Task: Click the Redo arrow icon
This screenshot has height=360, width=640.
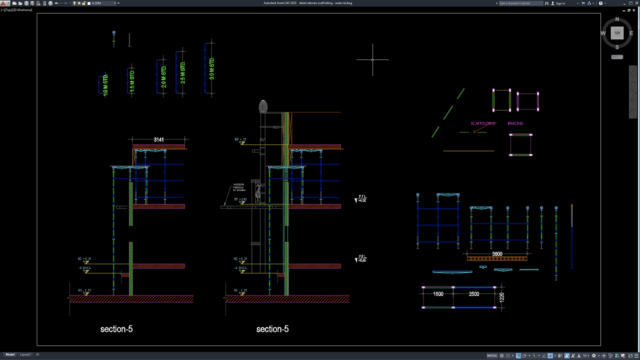Action: 64,3
